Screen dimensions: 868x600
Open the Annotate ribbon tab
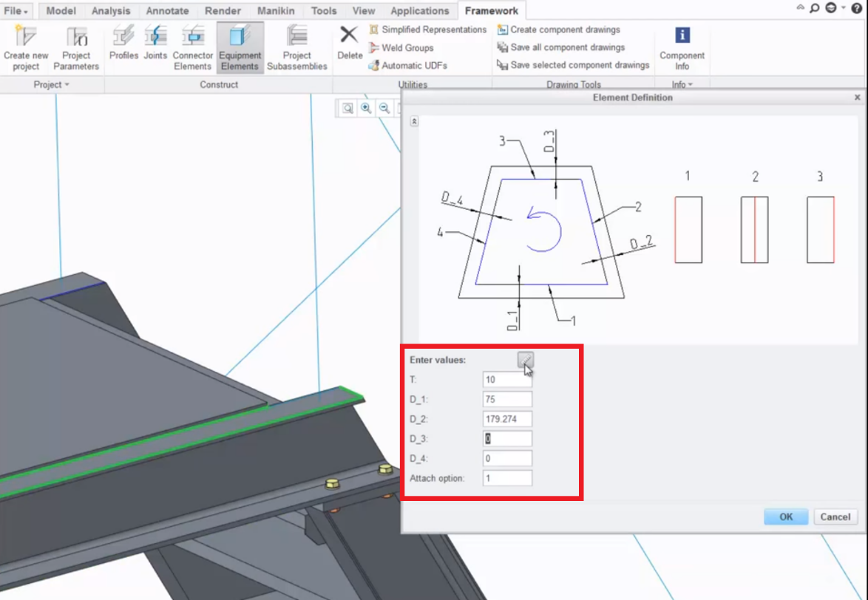point(167,11)
